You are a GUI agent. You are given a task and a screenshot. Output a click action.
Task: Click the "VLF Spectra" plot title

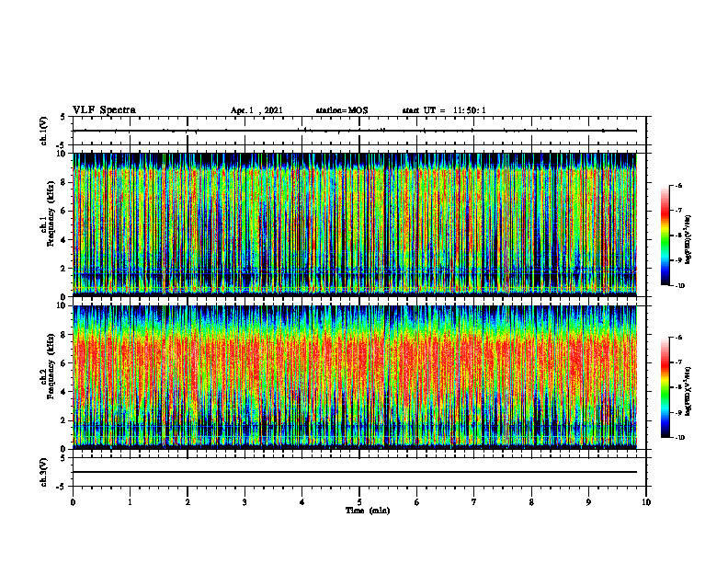(x=104, y=110)
